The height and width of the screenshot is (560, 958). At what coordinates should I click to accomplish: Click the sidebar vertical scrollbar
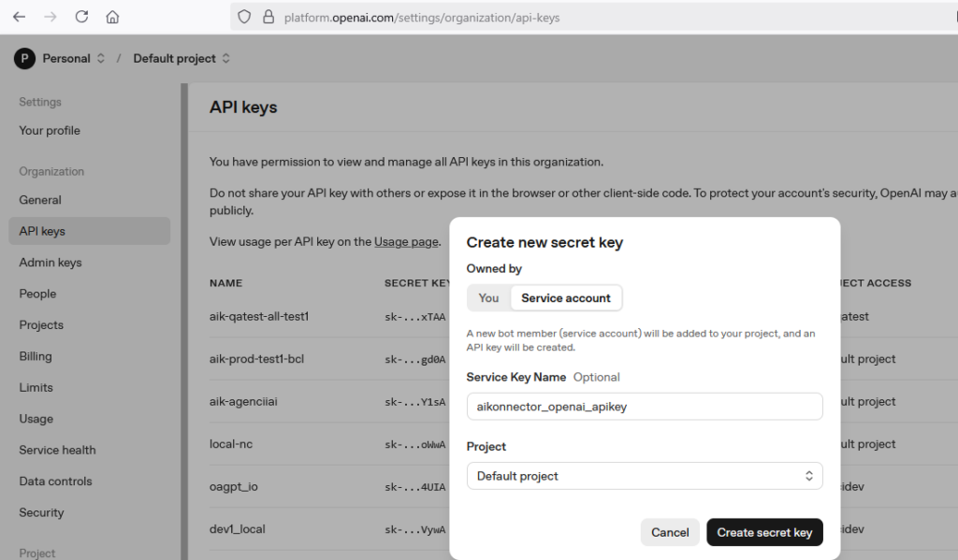[x=184, y=318]
